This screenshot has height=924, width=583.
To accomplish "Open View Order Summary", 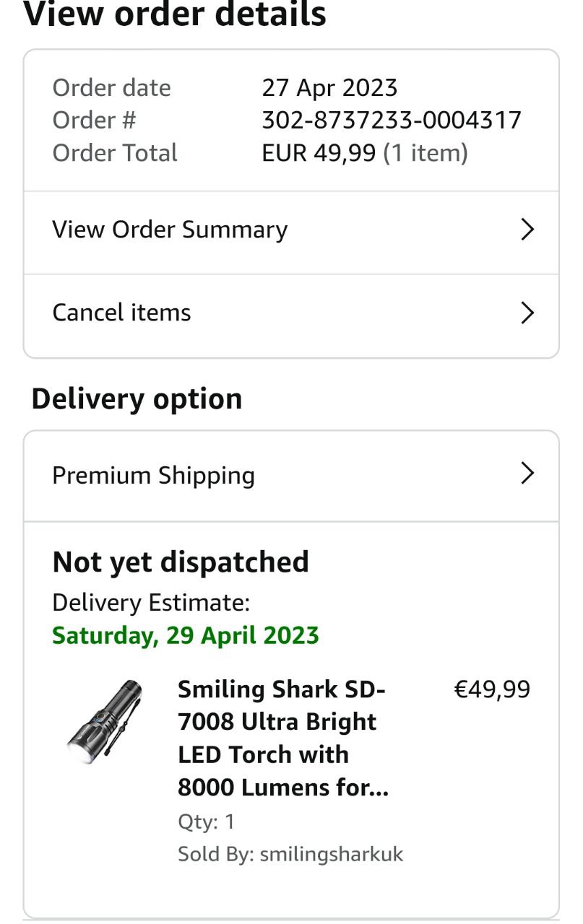I will [170, 230].
